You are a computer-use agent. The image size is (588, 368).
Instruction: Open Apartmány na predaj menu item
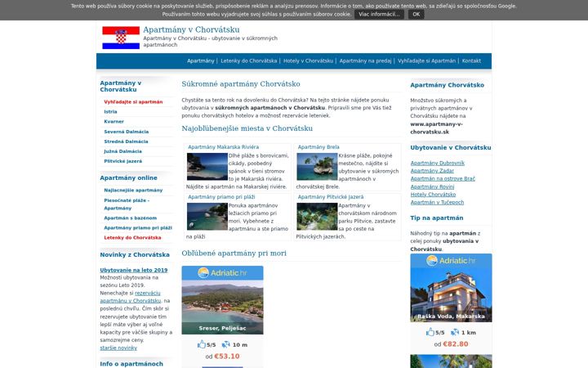[x=365, y=61]
